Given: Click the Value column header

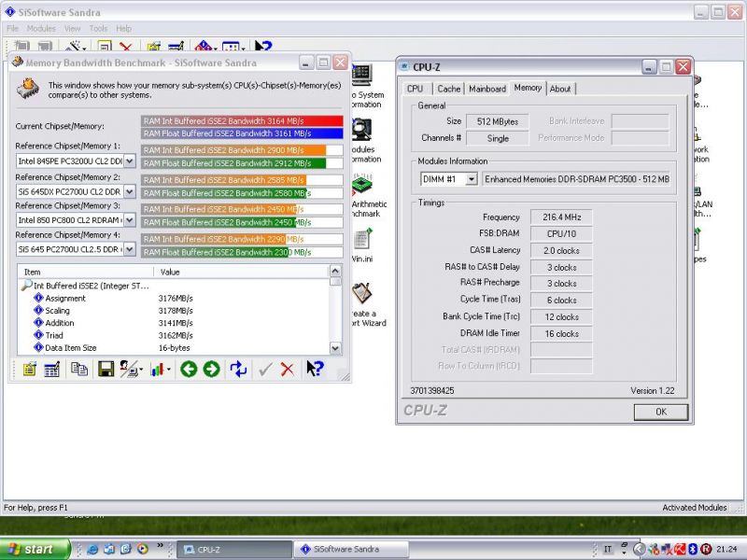Looking at the screenshot, I should [242, 272].
